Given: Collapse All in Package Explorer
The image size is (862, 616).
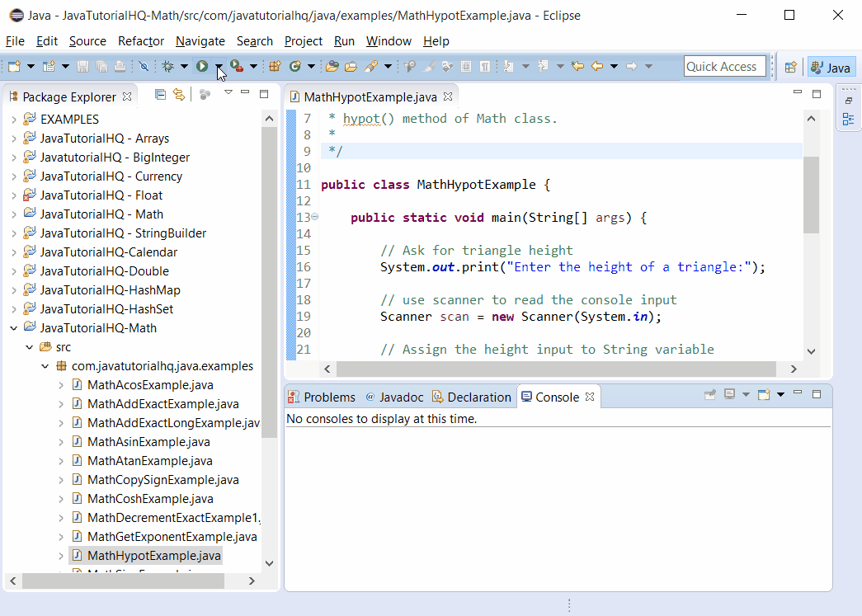Looking at the screenshot, I should (160, 95).
